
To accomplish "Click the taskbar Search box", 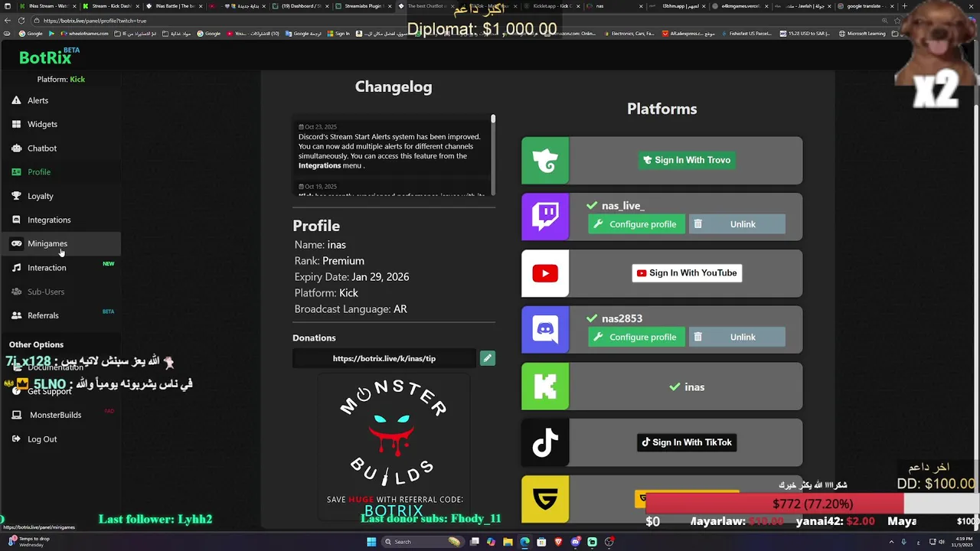I will point(423,542).
